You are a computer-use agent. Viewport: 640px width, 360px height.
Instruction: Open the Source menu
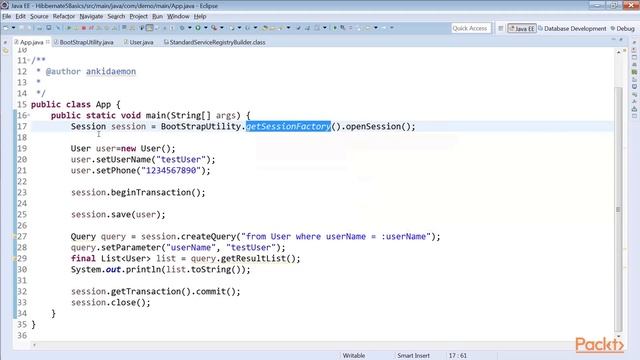coord(39,16)
